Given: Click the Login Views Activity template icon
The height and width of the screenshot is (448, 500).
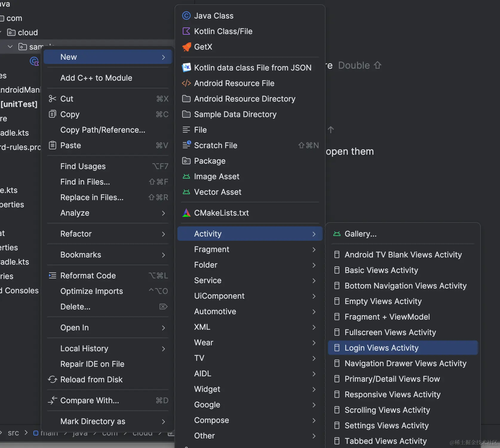Looking at the screenshot, I should [337, 348].
